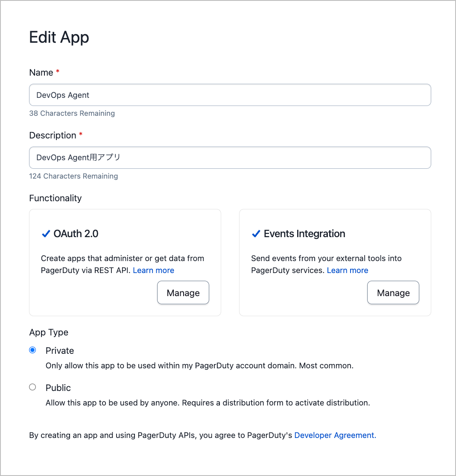The height and width of the screenshot is (476, 456).
Task: Click the Functionality section label
Action: [55, 198]
